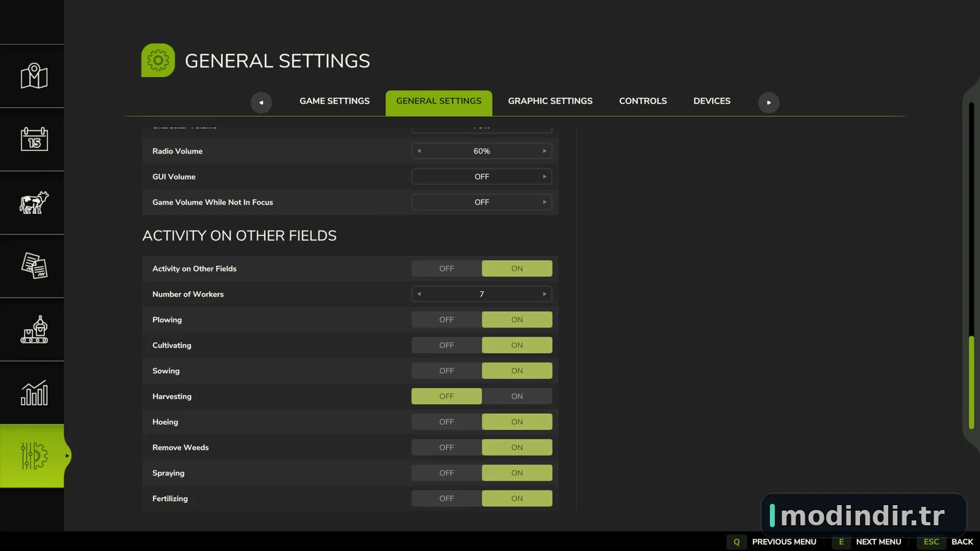
Task: Increase GUI Volume with right arrow
Action: pyautogui.click(x=545, y=177)
